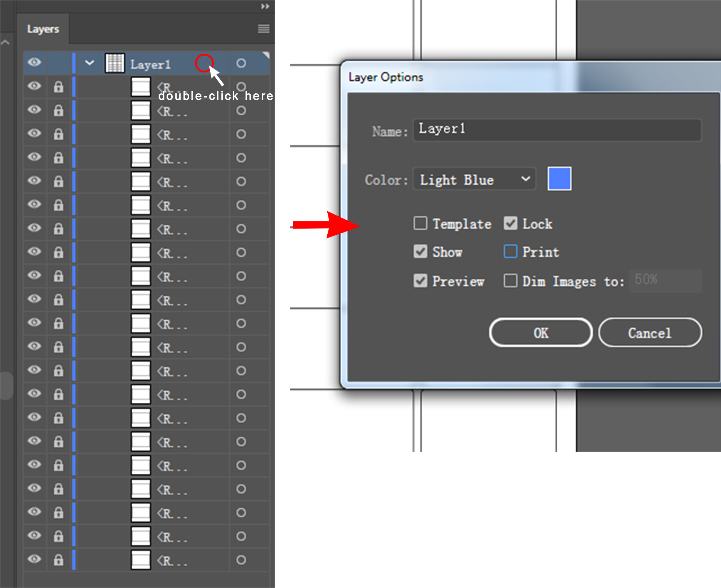This screenshot has height=588, width=721.
Task: Cancel the Layer Options dialog
Action: [x=650, y=333]
